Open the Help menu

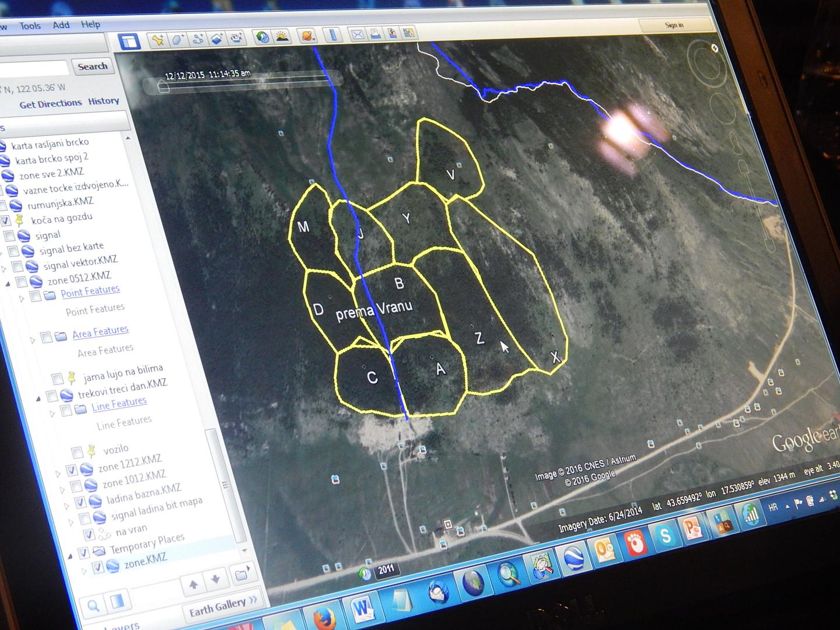click(x=90, y=24)
